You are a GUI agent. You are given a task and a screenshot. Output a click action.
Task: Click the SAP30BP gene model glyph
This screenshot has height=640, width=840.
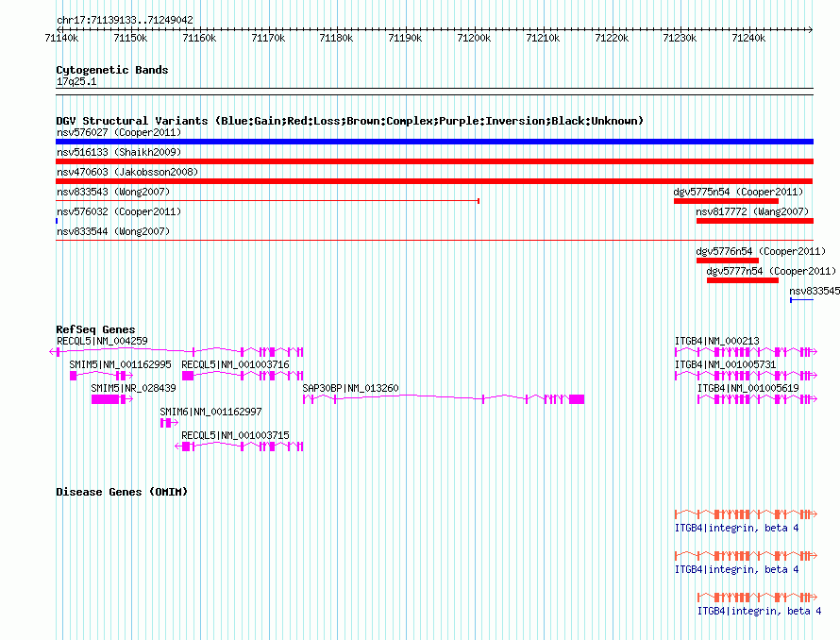(444, 399)
